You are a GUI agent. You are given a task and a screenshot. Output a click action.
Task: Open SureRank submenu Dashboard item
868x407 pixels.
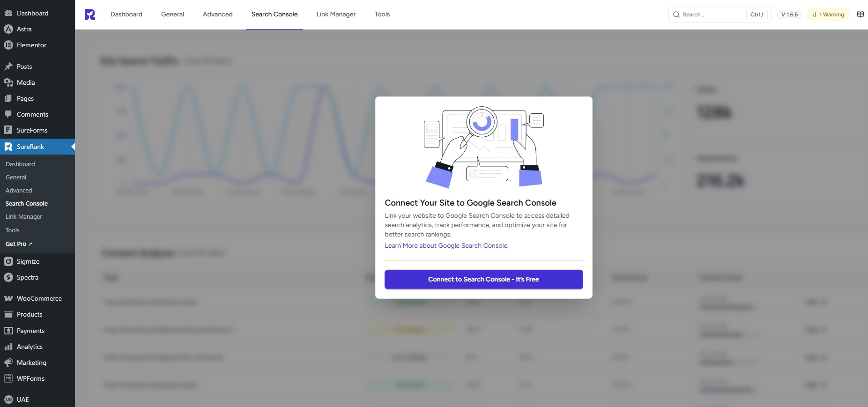[x=20, y=164]
